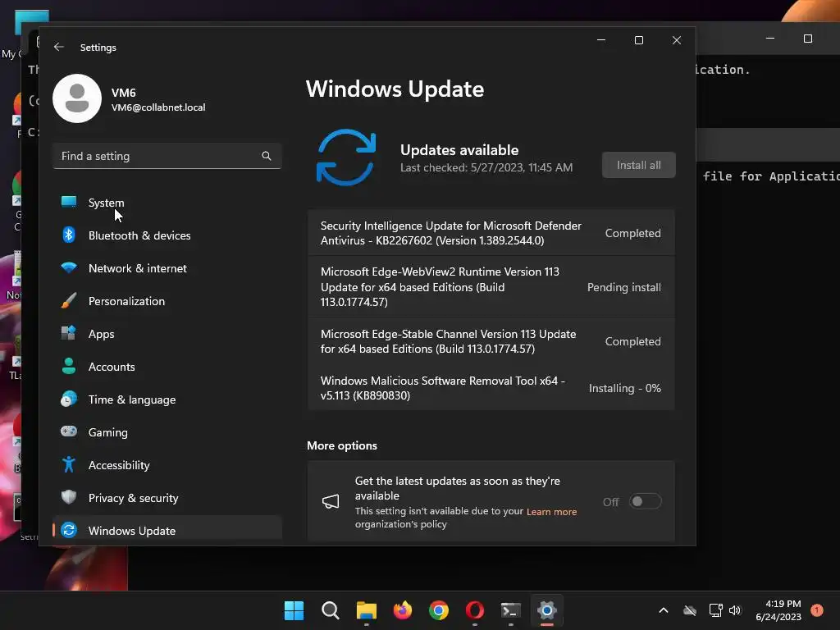Open Network & internet settings
This screenshot has width=840, height=630.
pyautogui.click(x=167, y=268)
